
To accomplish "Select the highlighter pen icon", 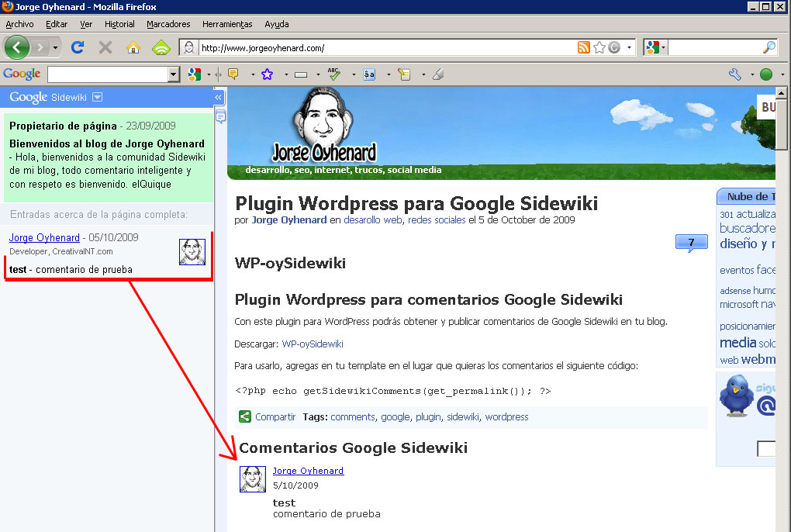I will tap(438, 74).
